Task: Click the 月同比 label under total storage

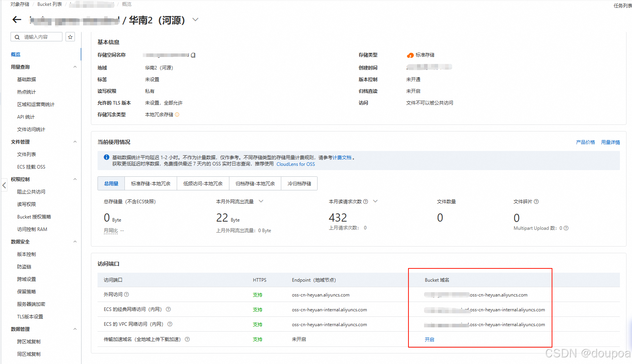Action: pos(111,231)
